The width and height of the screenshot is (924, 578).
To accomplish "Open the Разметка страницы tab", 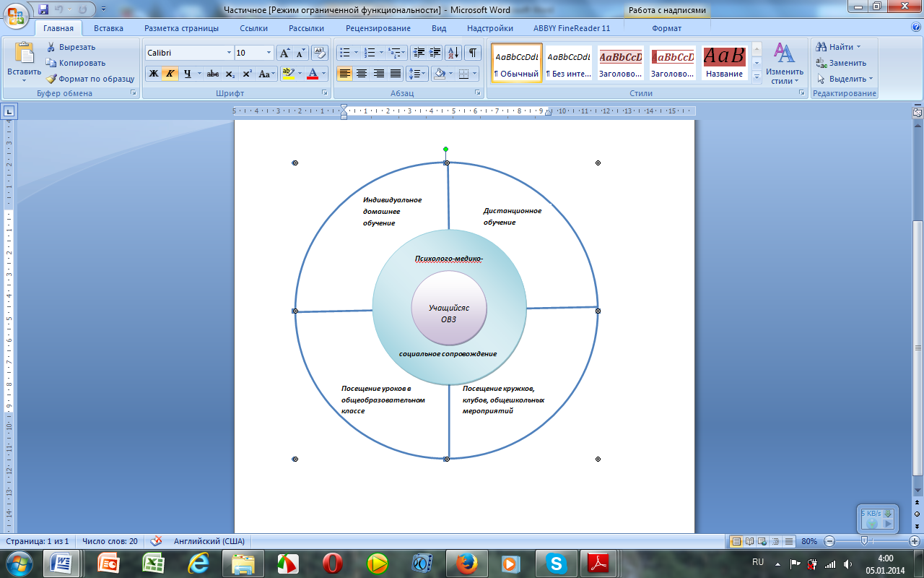I will [x=181, y=28].
